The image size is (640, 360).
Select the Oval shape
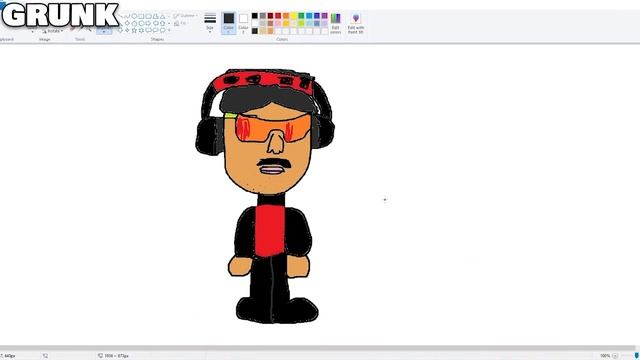click(134, 16)
